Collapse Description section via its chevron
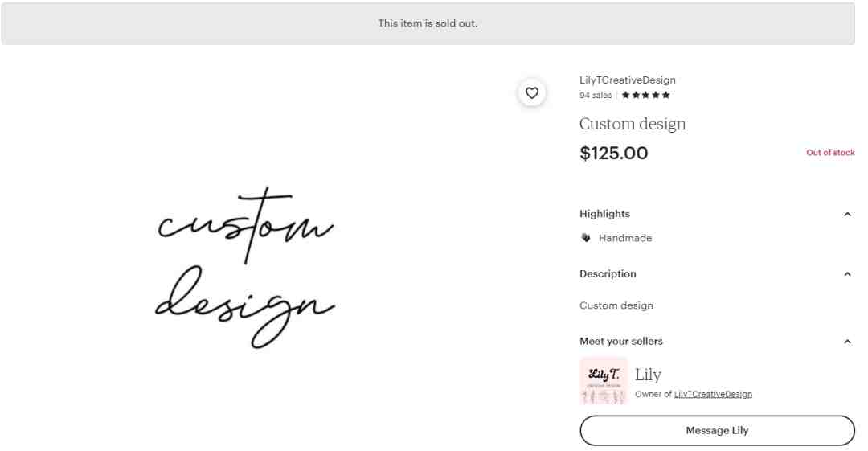The height and width of the screenshot is (451, 868). click(847, 274)
